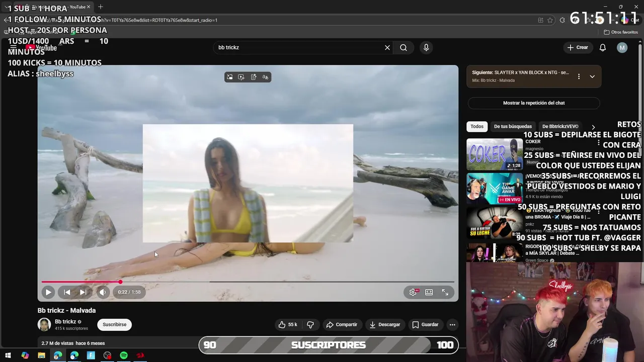This screenshot has height=362, width=644.
Task: Open the 'Otros favoritos' folder
Action: [x=621, y=32]
